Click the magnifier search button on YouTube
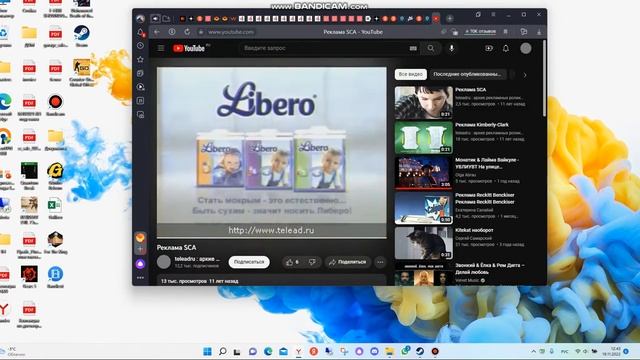The width and height of the screenshot is (640, 360). pos(431,48)
